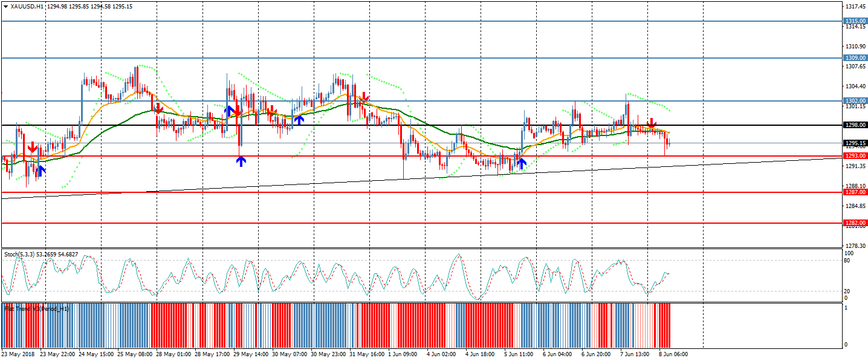Click the blue buy arrow near 5 Jun 11:00

click(x=521, y=162)
